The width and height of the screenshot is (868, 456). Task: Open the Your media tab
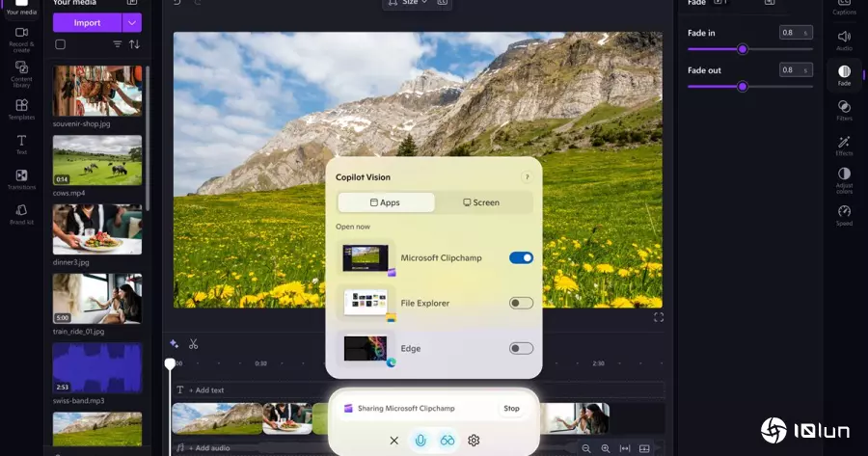click(x=21, y=8)
